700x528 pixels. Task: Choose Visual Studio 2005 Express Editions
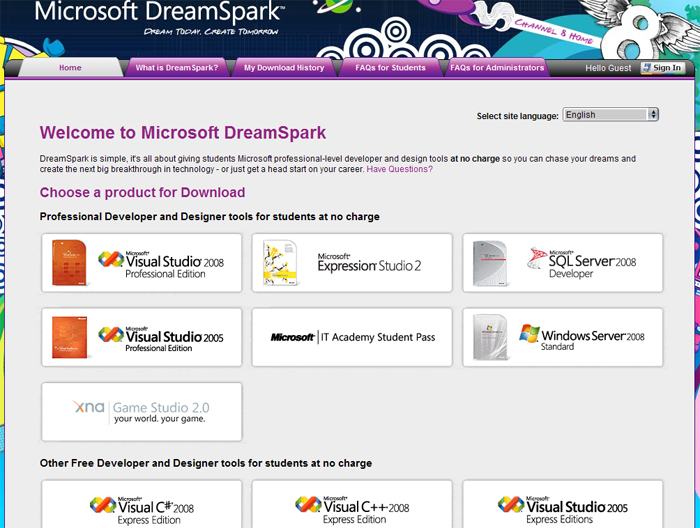tap(563, 504)
